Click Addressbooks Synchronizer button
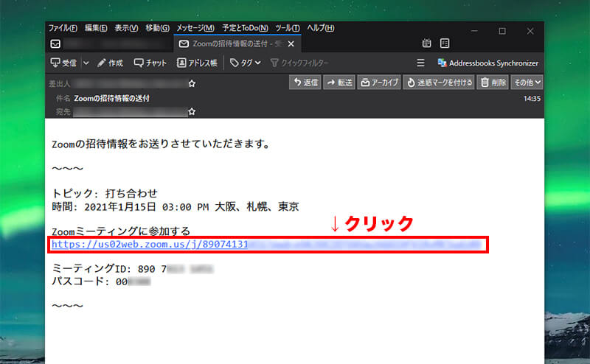This screenshot has width=590, height=364. pos(487,63)
